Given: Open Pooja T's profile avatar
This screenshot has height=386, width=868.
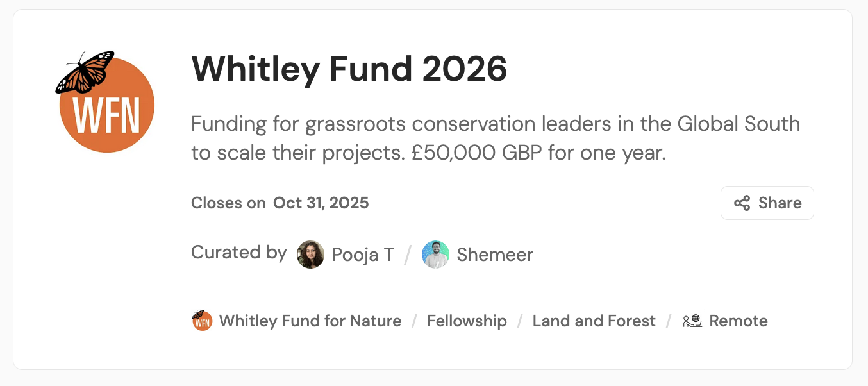Looking at the screenshot, I should pos(310,255).
